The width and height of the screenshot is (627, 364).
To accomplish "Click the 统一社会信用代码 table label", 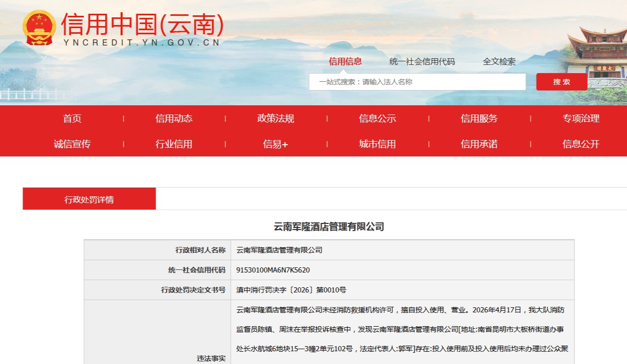I will 196,270.
